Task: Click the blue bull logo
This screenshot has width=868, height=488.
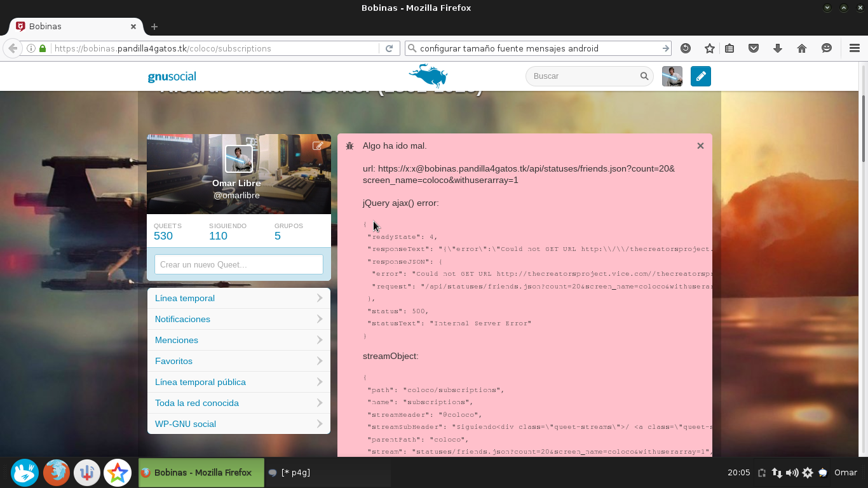Action: 428,76
